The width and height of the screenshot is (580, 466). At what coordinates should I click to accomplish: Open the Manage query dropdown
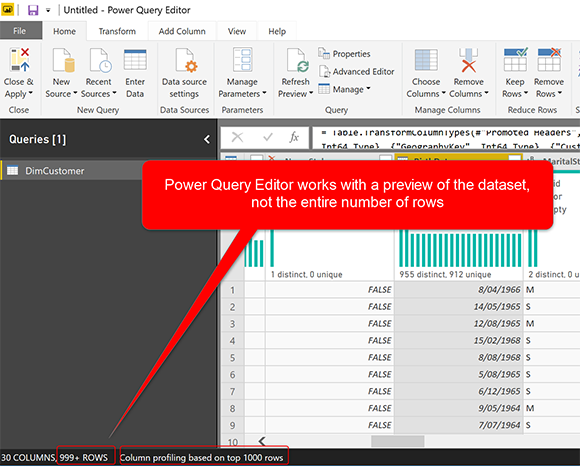pyautogui.click(x=344, y=89)
